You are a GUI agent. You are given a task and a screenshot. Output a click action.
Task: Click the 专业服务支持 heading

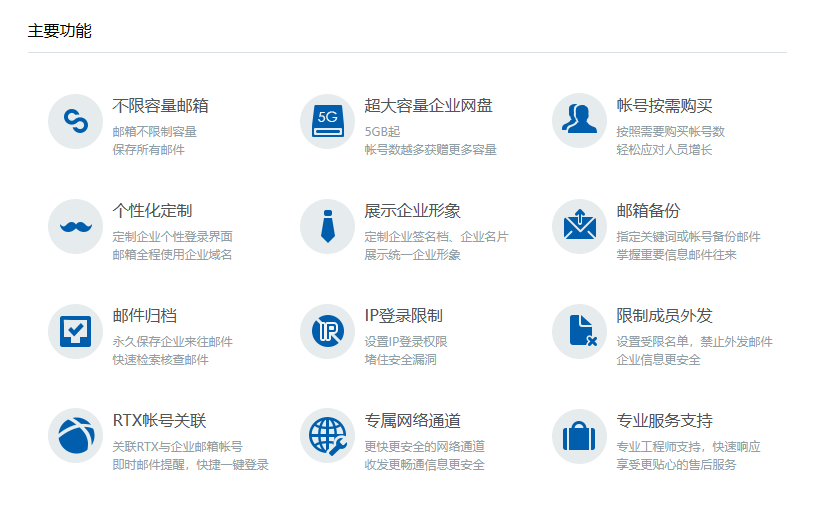coord(664,421)
